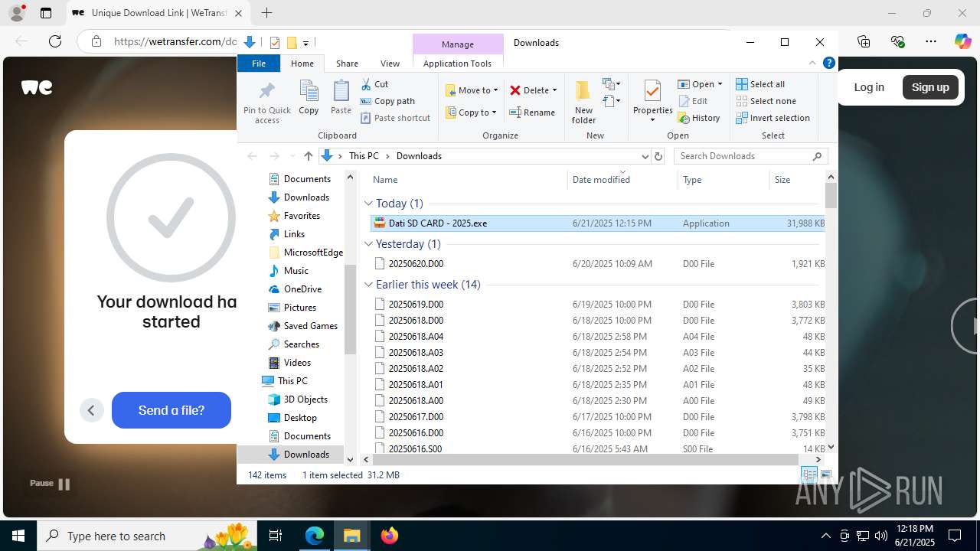Viewport: 980px width, 551px height.
Task: Switch to the View ribbon tab
Action: [x=390, y=64]
